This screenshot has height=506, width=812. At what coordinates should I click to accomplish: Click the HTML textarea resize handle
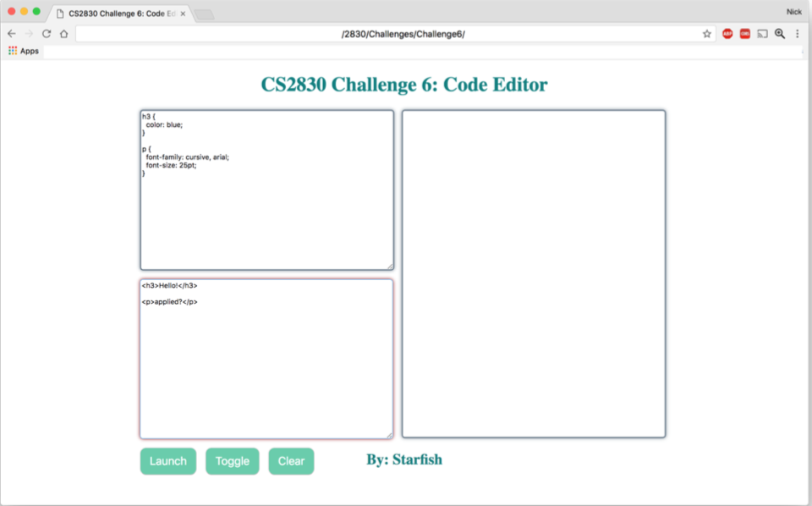coord(390,436)
